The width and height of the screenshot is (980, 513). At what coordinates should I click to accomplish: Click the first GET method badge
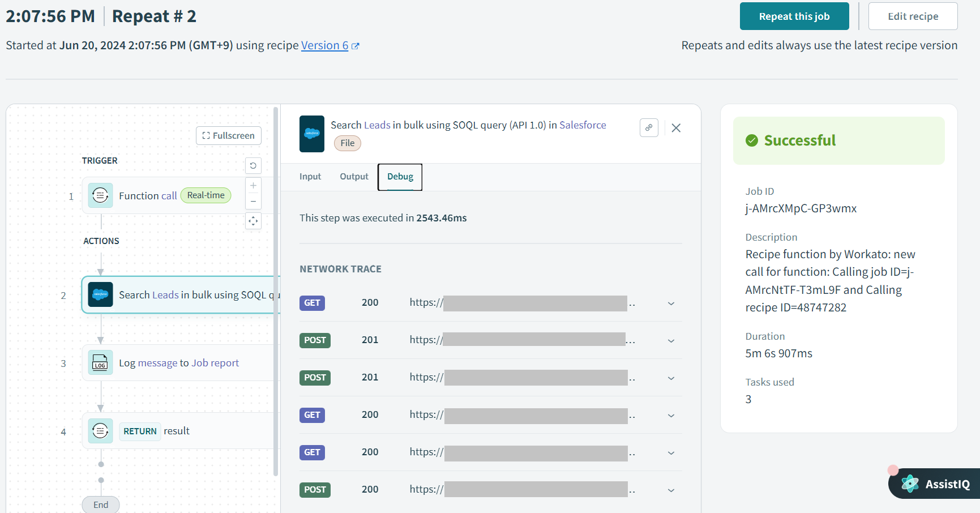tap(312, 303)
